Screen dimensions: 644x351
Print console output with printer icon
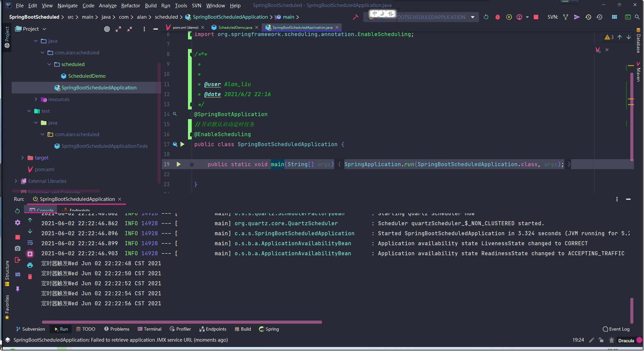[x=30, y=265]
